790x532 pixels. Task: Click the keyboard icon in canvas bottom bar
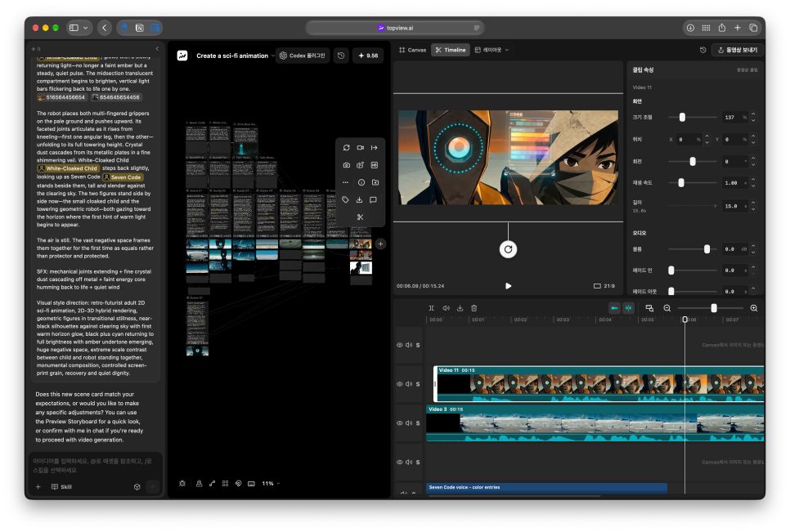click(251, 483)
